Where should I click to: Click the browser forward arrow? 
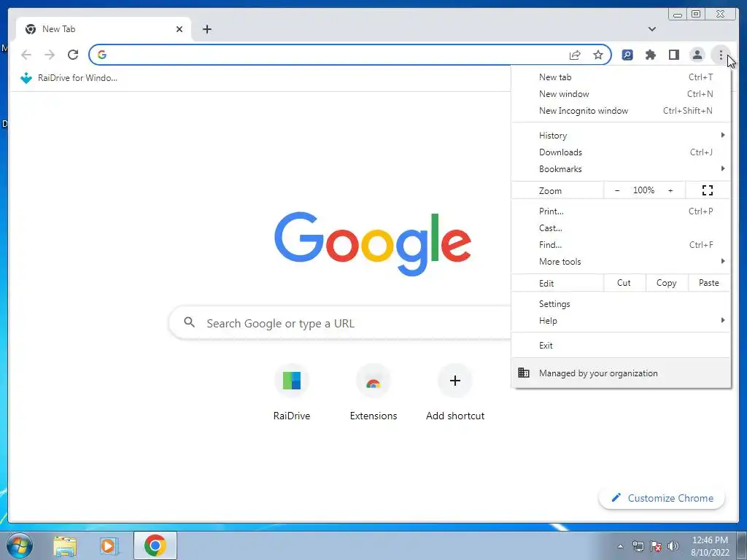pos(50,55)
